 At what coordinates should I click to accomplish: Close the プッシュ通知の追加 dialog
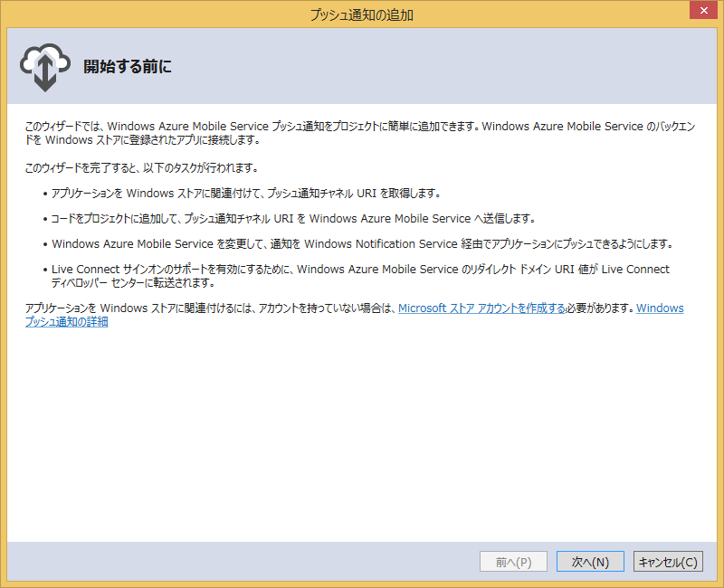pyautogui.click(x=704, y=10)
